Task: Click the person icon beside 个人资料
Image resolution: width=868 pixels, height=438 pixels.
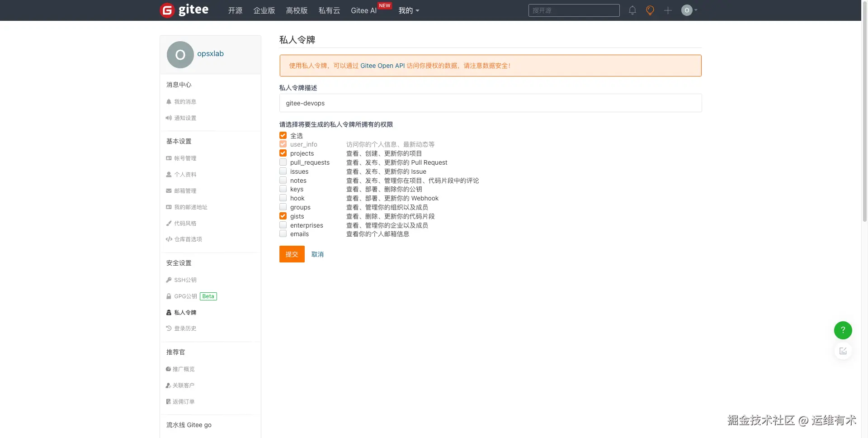Action: [x=169, y=175]
